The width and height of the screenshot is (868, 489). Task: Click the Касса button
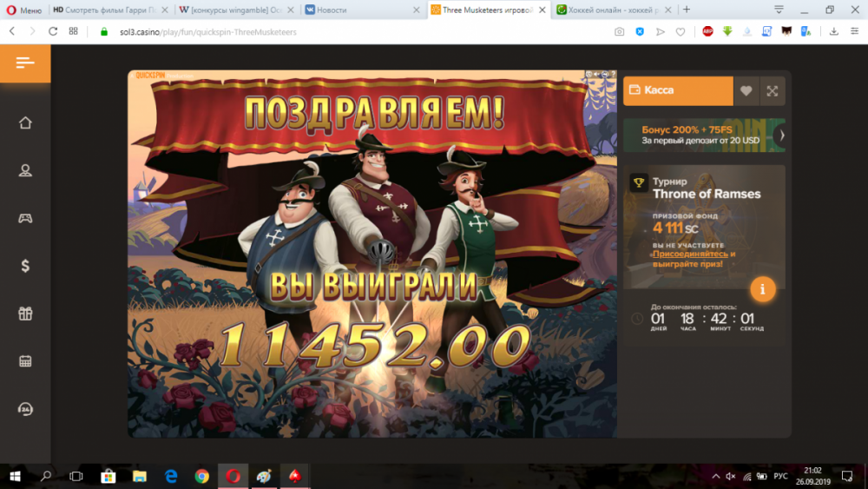[x=677, y=90]
